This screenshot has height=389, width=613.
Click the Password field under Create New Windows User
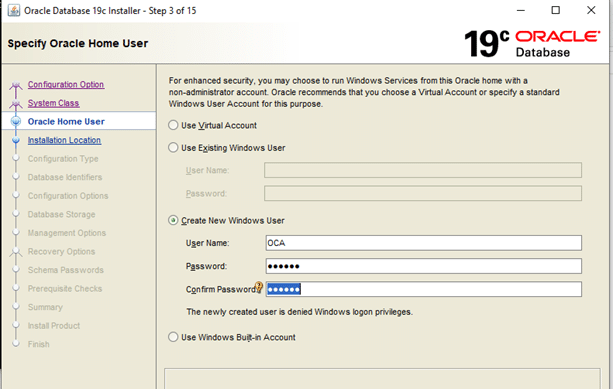pos(423,266)
